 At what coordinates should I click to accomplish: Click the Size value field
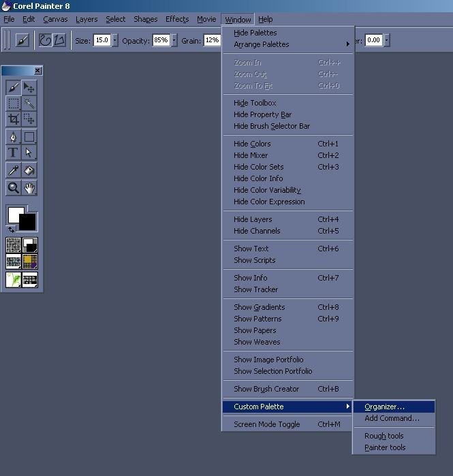(102, 40)
